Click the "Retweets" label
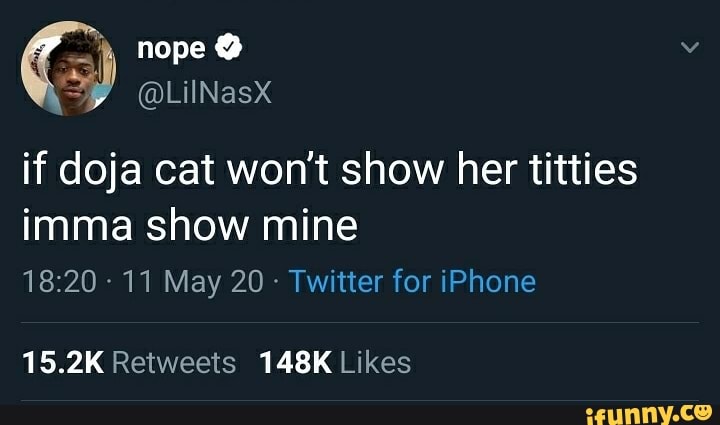720x425 pixels. pos(174,362)
